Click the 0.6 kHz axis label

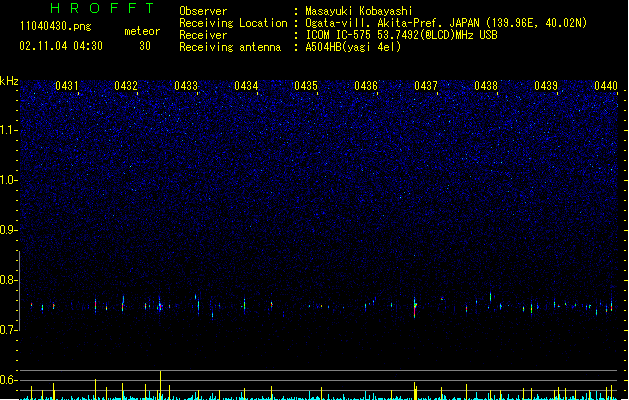pyautogui.click(x=9, y=380)
